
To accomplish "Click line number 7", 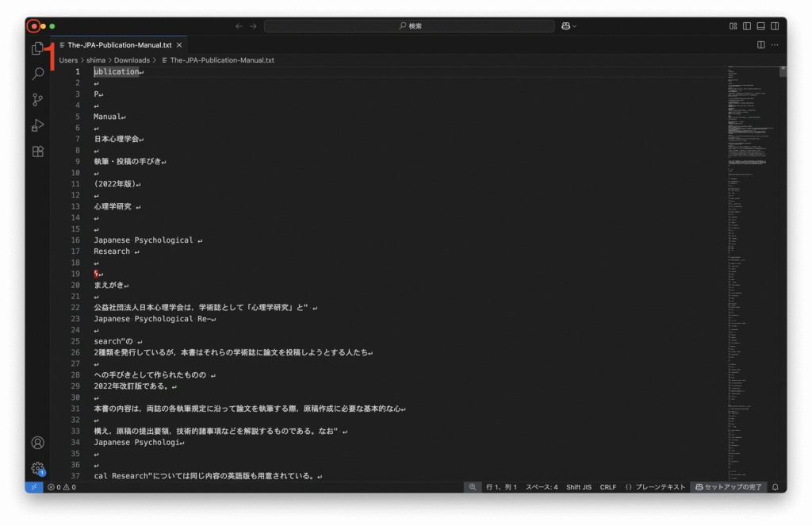I will (x=78, y=139).
